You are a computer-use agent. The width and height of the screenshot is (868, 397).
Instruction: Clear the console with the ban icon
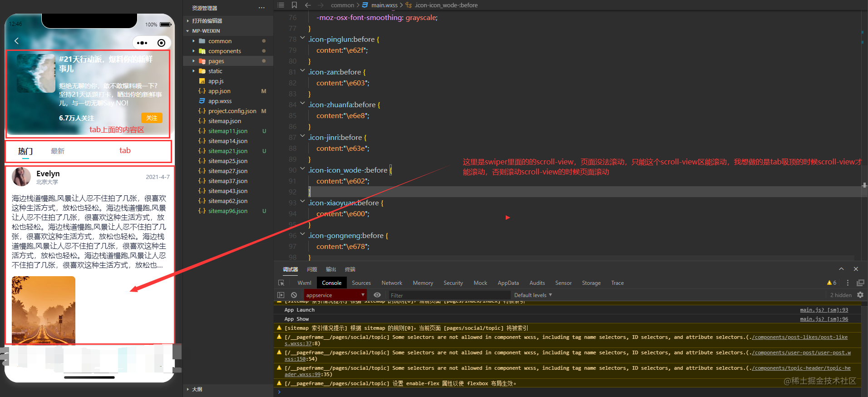click(x=294, y=295)
